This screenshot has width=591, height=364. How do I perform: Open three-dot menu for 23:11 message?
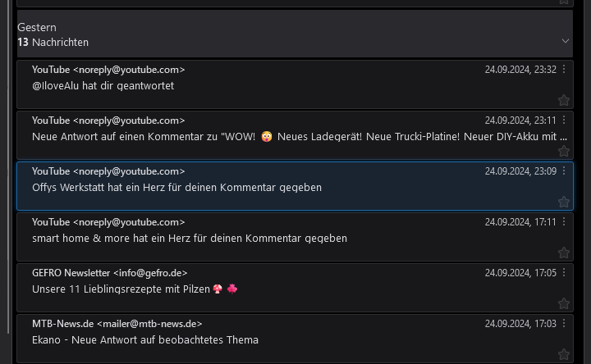564,121
